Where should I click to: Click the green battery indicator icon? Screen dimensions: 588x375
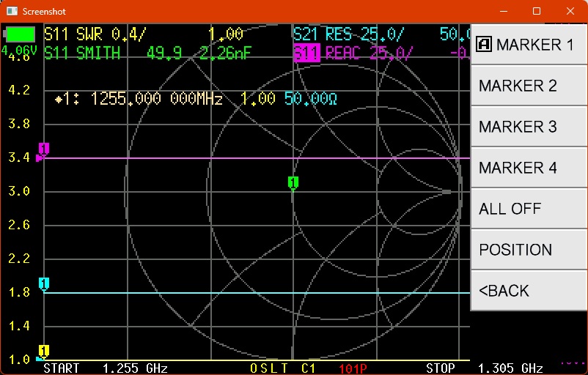21,34
